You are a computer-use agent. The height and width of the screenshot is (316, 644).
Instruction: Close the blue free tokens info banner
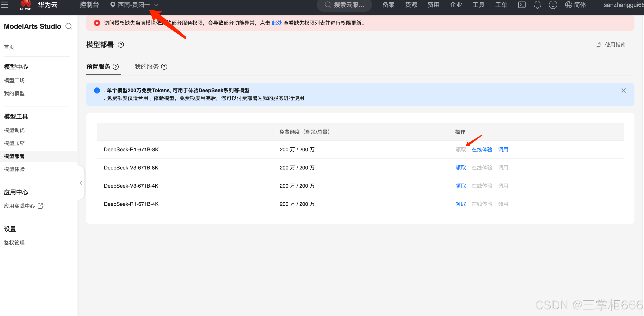click(x=623, y=90)
